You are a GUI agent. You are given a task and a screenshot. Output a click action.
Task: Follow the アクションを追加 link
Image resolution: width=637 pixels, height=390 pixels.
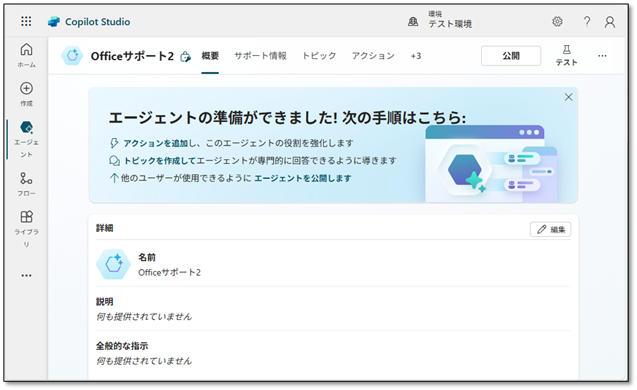coord(156,143)
